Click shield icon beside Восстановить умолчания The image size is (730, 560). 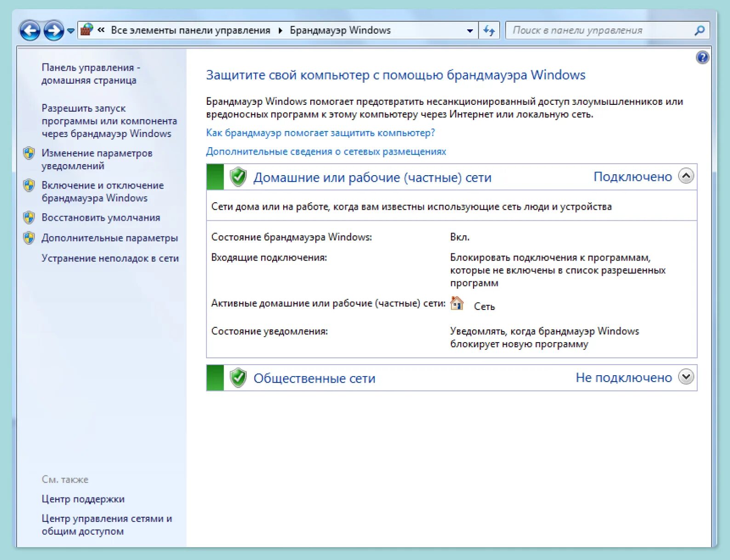click(x=29, y=217)
